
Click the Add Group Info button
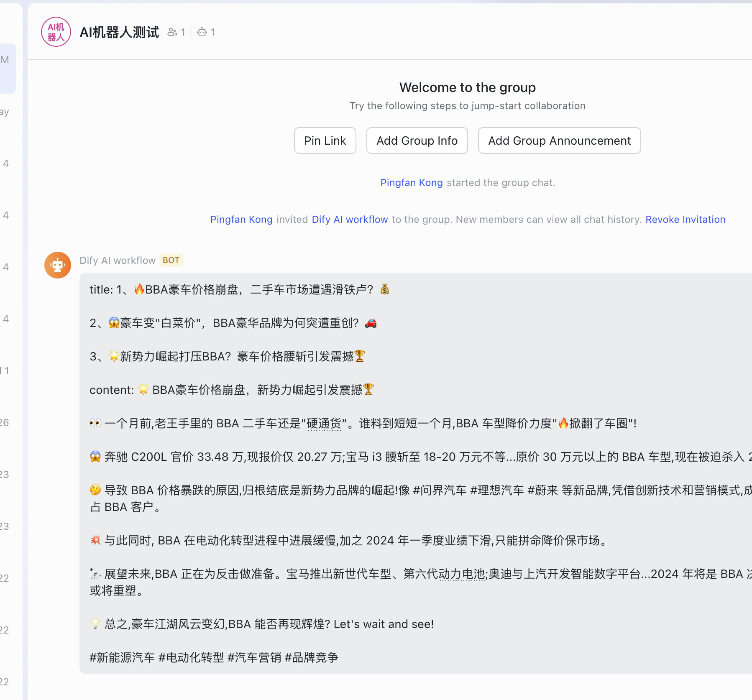[x=417, y=141]
